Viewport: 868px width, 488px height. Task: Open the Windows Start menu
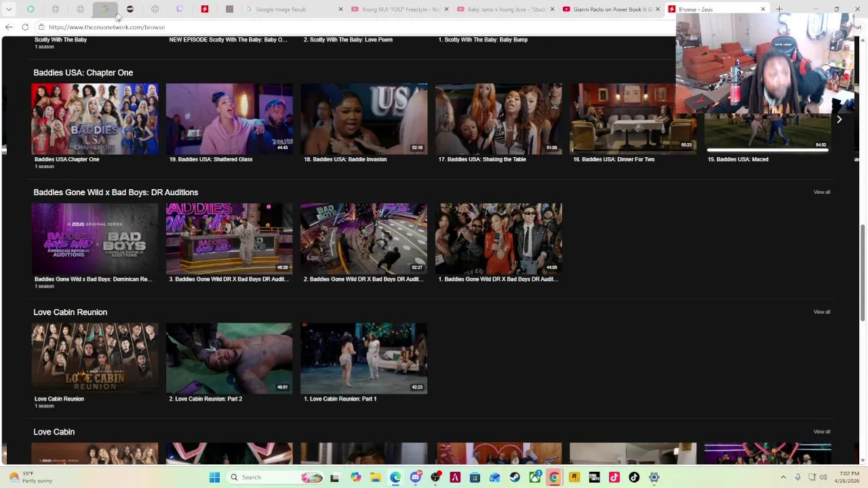coord(214,477)
